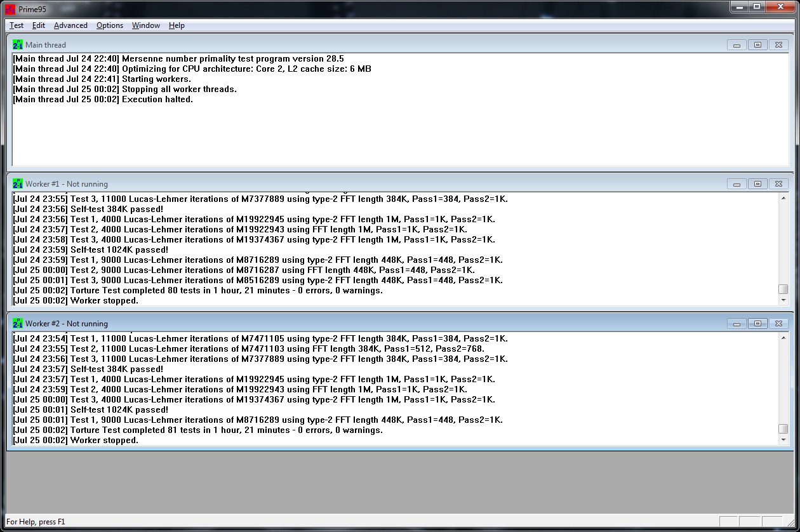Screen dimensions: 800x532
Task: Click the 'Worker #2 - Not running' title
Action: (67, 324)
